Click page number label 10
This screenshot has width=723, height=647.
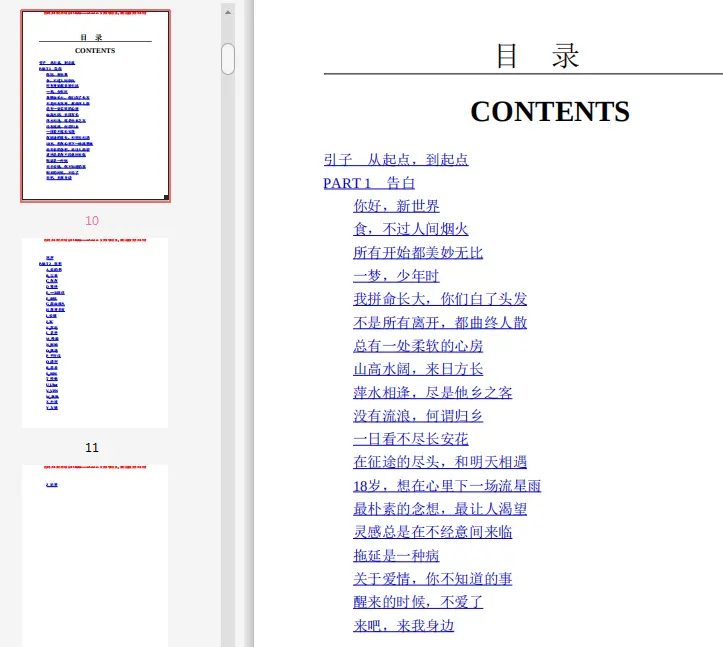[x=92, y=220]
